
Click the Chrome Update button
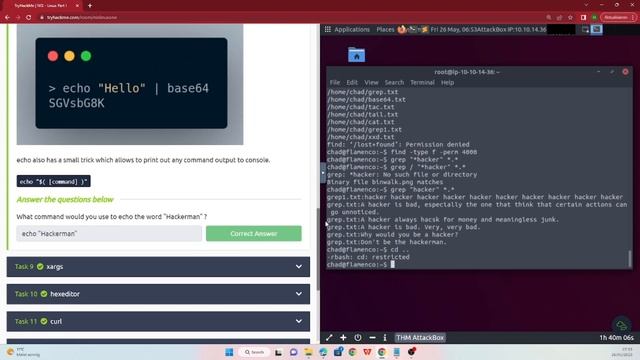[x=618, y=18]
